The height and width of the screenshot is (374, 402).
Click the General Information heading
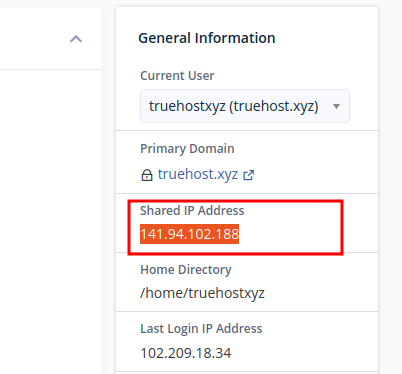click(207, 38)
